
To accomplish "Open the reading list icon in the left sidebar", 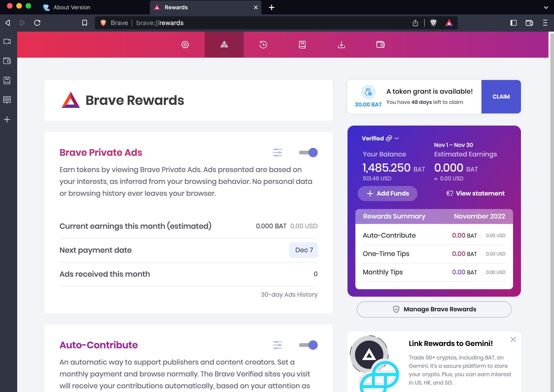I will (7, 100).
